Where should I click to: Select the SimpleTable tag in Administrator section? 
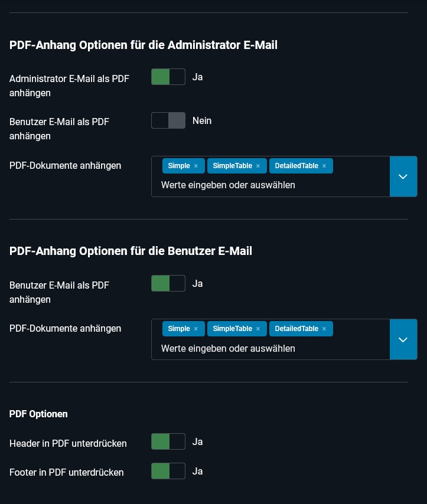click(x=233, y=166)
